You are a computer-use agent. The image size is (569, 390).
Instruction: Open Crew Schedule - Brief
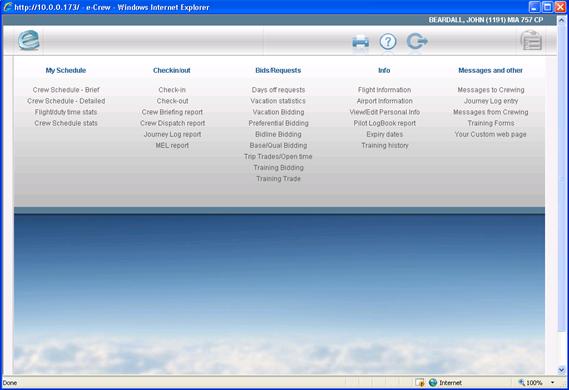[x=66, y=90]
